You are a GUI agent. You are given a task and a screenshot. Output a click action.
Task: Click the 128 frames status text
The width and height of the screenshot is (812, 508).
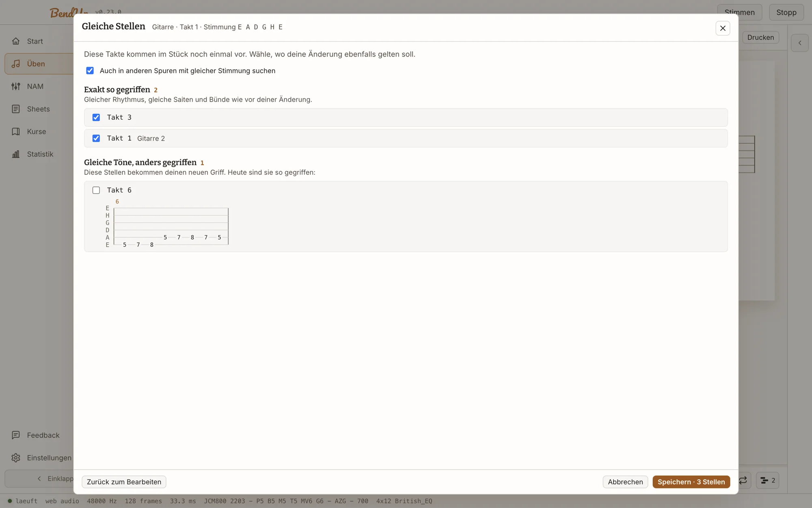tap(143, 501)
